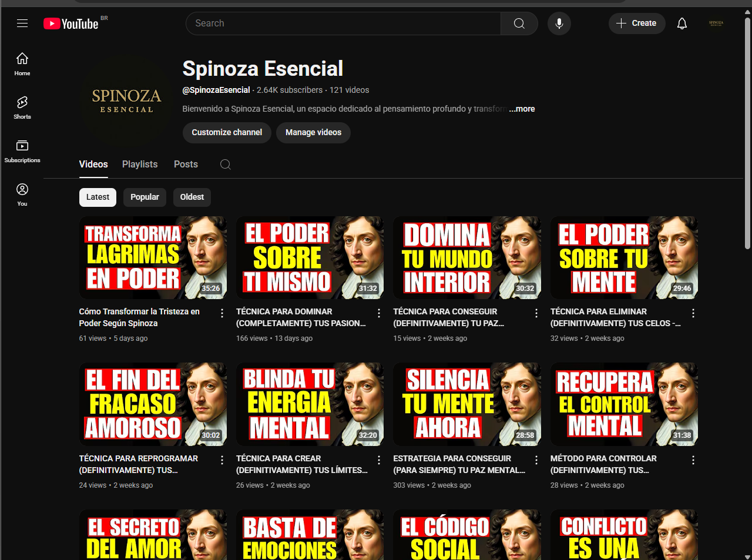The image size is (752, 560).
Task: Click Manage videos button
Action: pyautogui.click(x=313, y=133)
